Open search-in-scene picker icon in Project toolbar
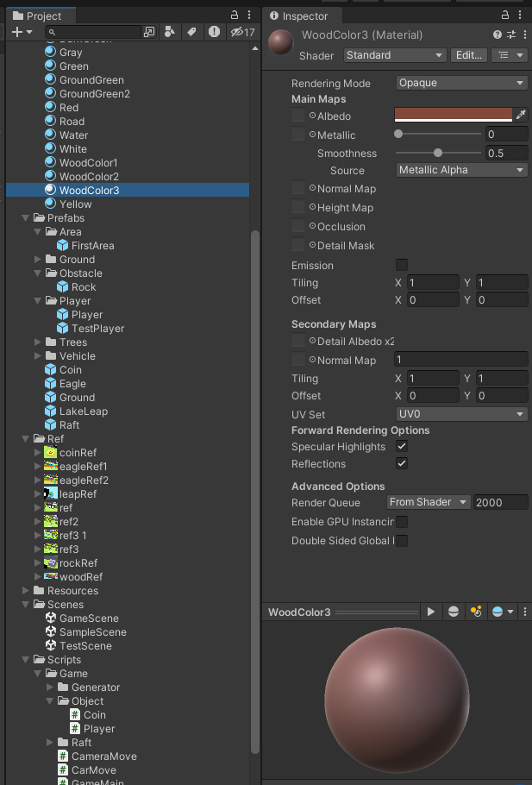Viewport: 532px width, 785px height. [x=149, y=32]
